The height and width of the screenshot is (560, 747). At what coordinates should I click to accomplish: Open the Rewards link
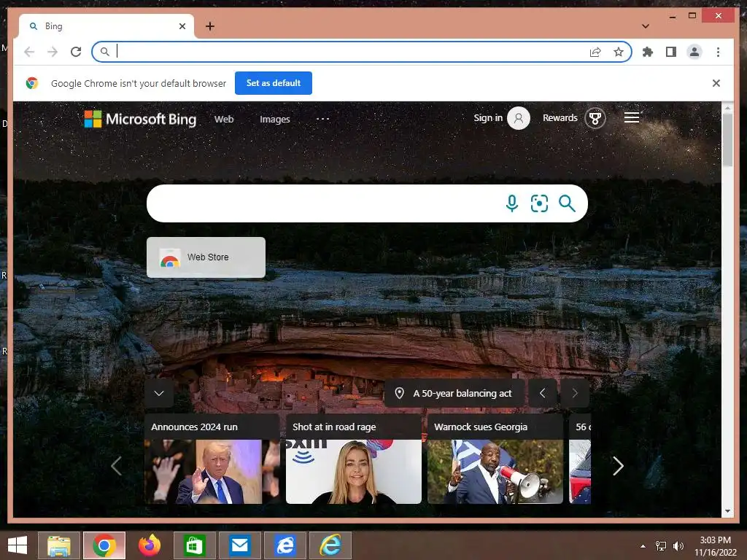pyautogui.click(x=560, y=118)
